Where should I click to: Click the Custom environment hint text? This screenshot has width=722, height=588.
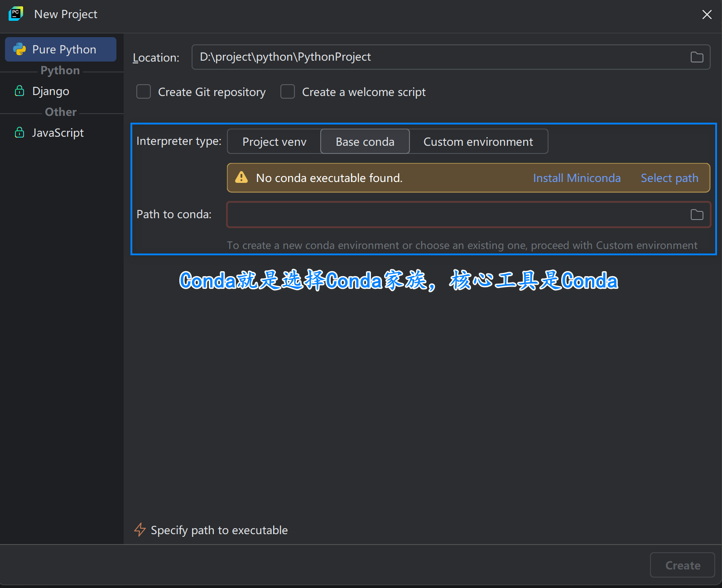coord(462,245)
